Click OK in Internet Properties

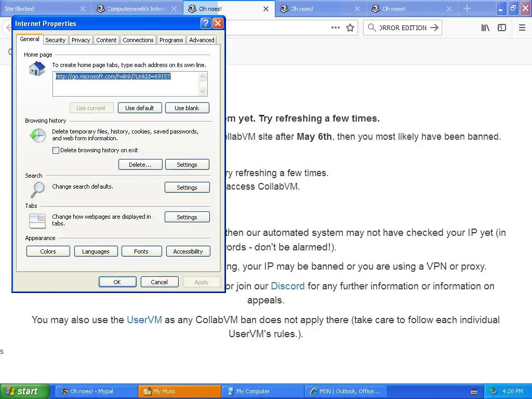117,282
